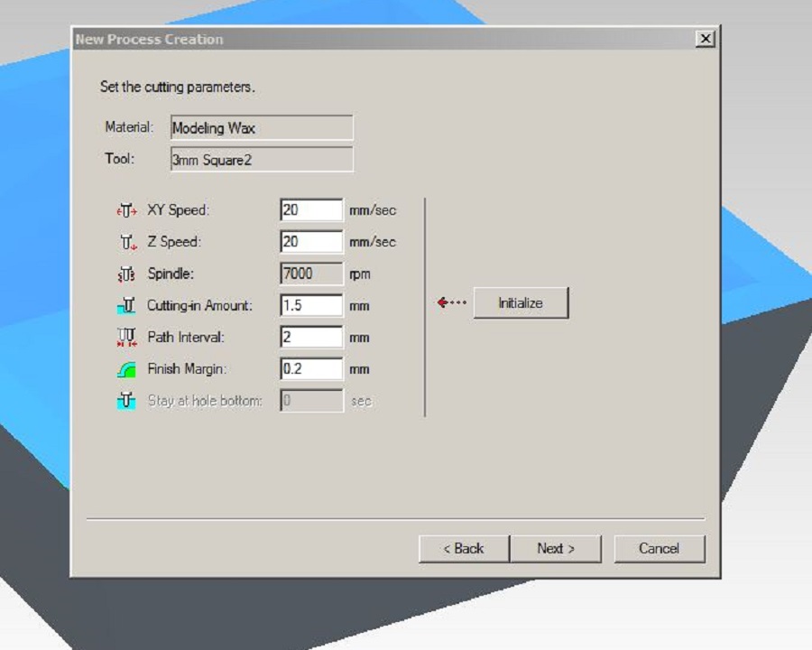
Task: Click the Z Speed tool icon
Action: [128, 242]
